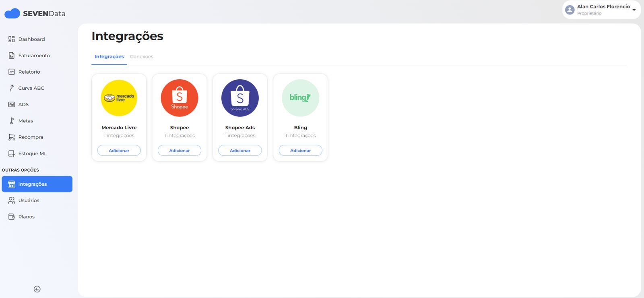Screen dimensions: 644x298
Task: Go to Metas page
Action: (37, 121)
